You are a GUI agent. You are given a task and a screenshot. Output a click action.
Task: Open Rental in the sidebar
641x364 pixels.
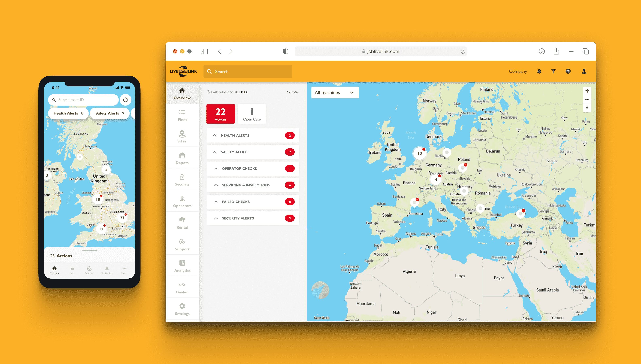pyautogui.click(x=182, y=223)
